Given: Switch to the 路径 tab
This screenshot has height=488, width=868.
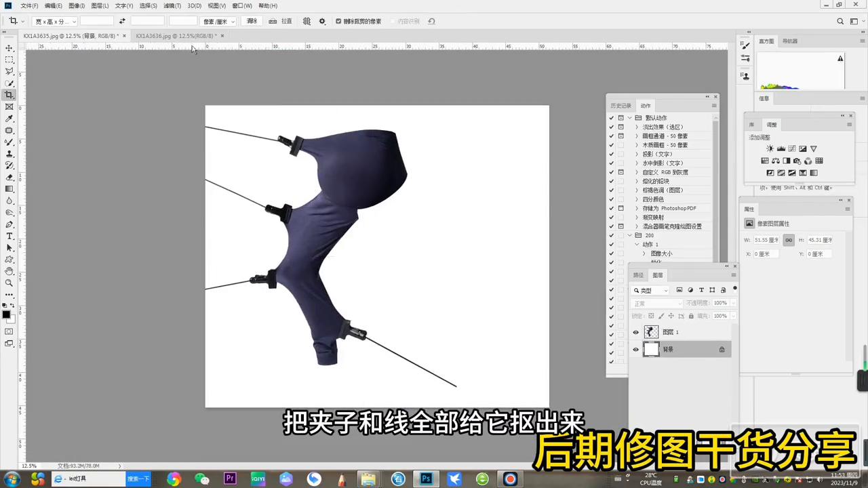Looking at the screenshot, I should (x=638, y=274).
